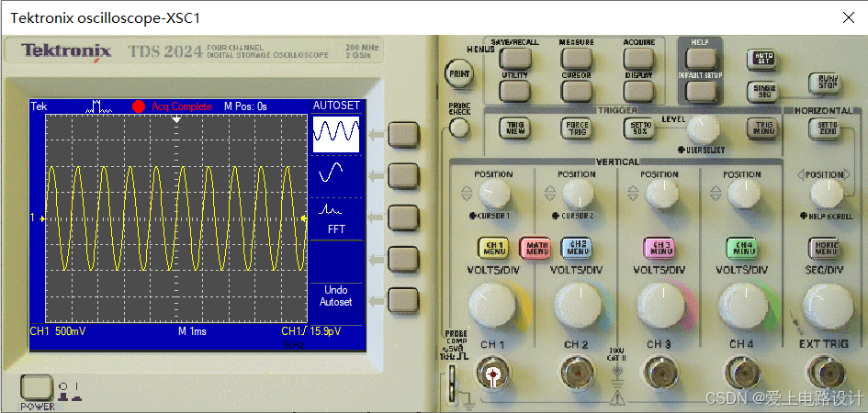Click the side button beside Undo Autoset
Image resolution: width=868 pixels, height=413 pixels.
(x=403, y=300)
